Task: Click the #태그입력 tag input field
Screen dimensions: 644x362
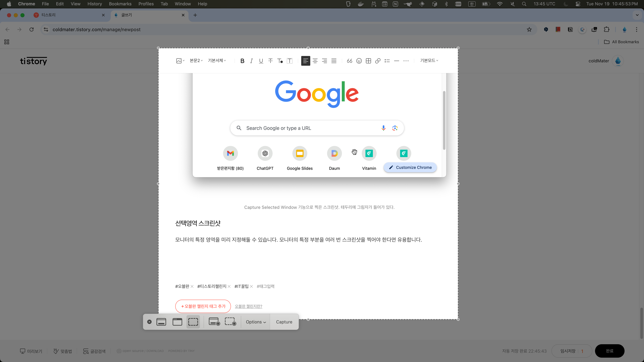Action: pos(265,286)
